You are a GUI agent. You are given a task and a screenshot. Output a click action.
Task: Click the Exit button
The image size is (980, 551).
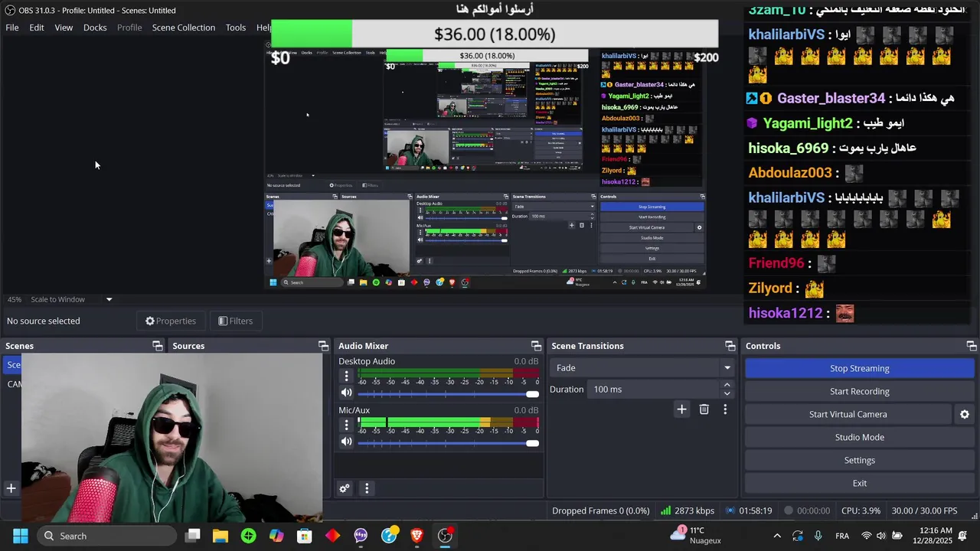point(859,483)
